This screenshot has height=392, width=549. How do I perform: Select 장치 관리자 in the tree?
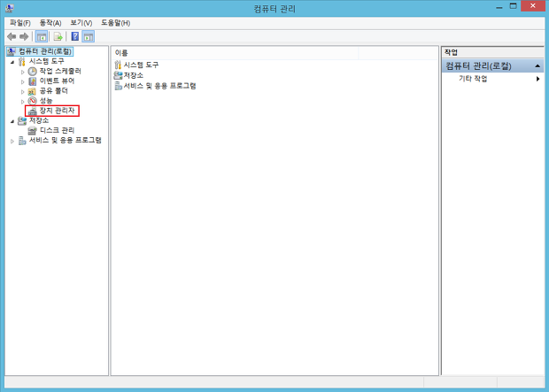click(x=57, y=111)
